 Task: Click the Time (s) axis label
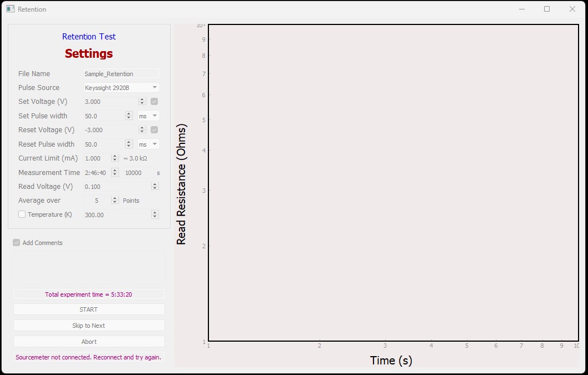tap(391, 361)
